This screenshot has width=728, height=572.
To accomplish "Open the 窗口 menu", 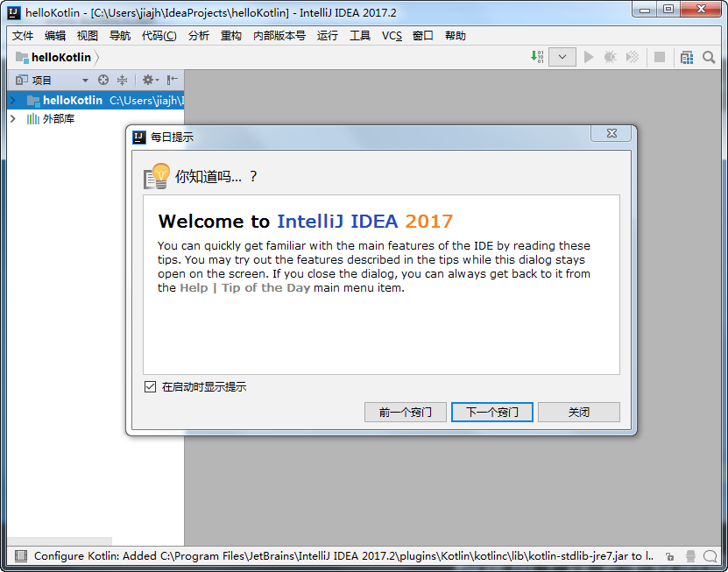I will (422, 36).
